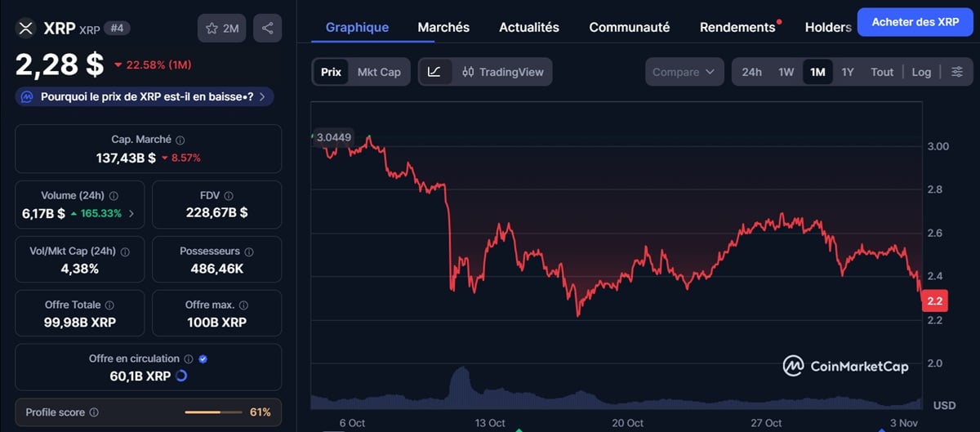This screenshot has width=980, height=432.
Task: Click the red current price label 2.2
Action: (934, 301)
